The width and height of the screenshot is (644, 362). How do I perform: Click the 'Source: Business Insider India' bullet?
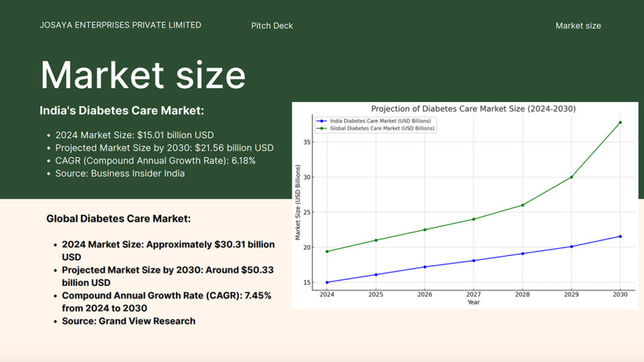coord(120,173)
